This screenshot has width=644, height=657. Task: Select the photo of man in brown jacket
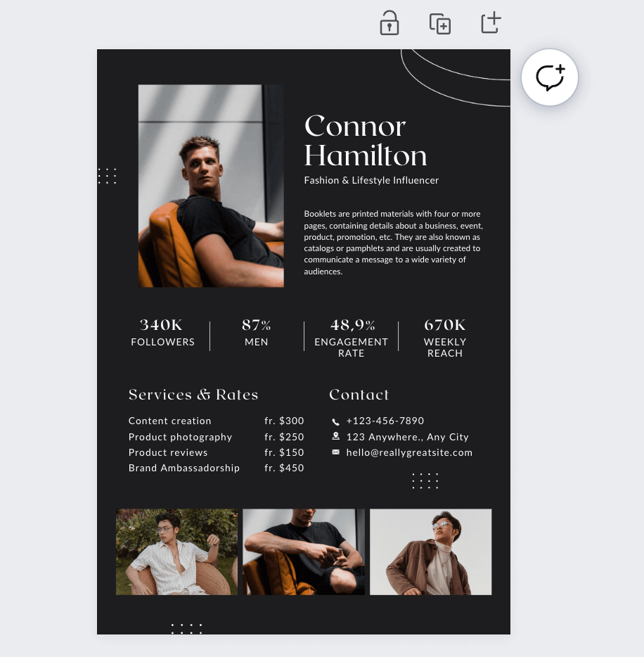[430, 551]
